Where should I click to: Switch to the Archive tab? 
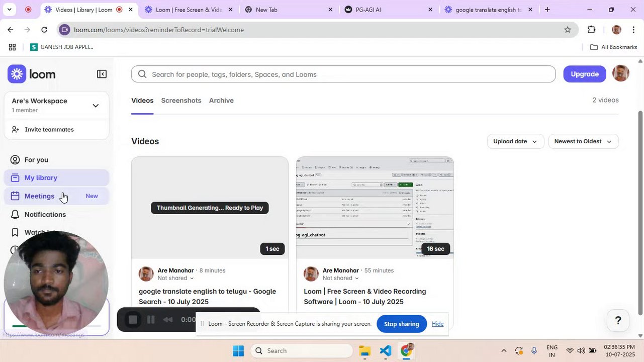(x=221, y=101)
